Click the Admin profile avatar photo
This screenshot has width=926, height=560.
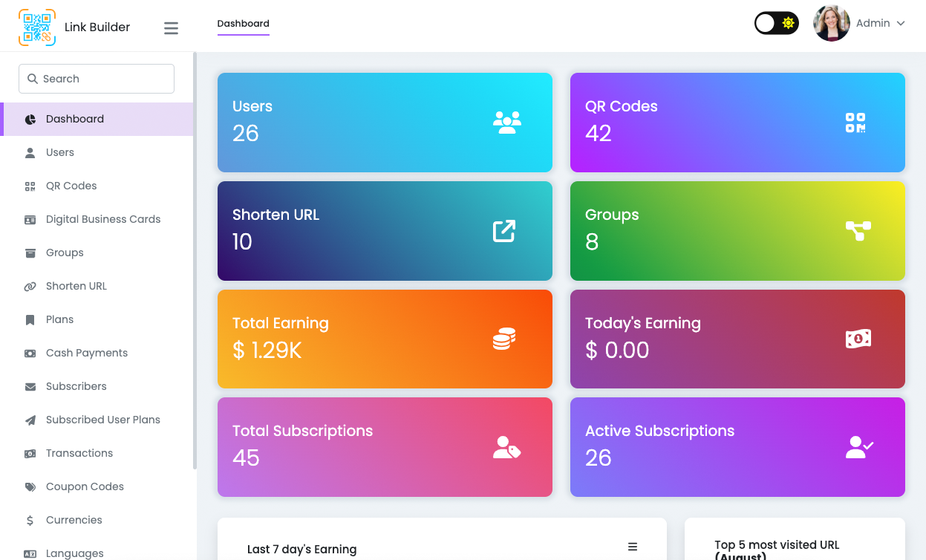(831, 24)
